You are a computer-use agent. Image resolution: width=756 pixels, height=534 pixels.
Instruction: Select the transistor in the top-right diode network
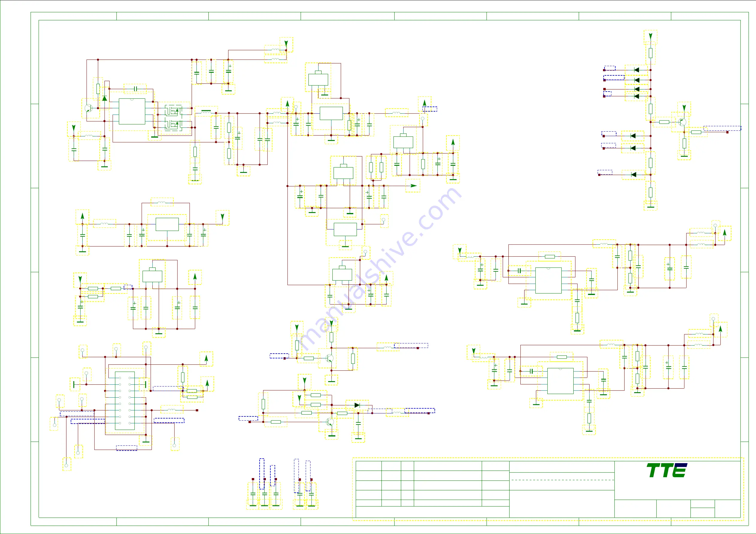682,122
